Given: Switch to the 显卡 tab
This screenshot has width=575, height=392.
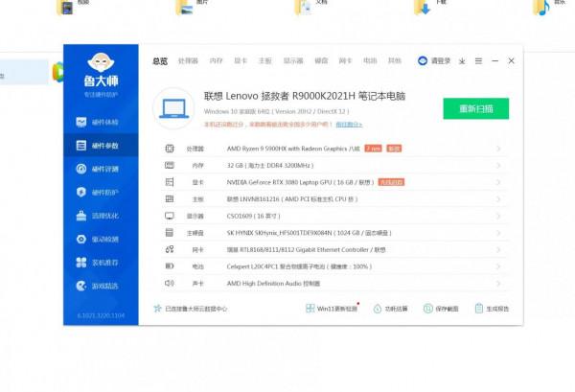Looking at the screenshot, I should [x=241, y=61].
